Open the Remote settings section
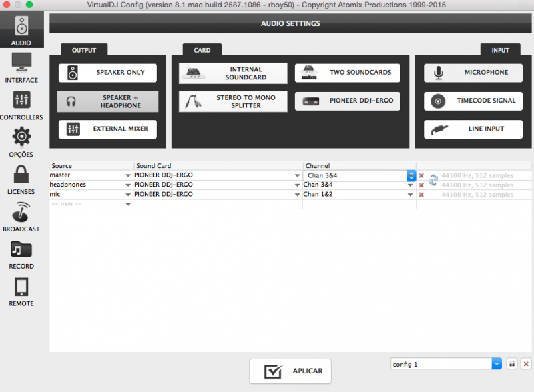Viewport: 534px width, 392px height. tap(21, 292)
